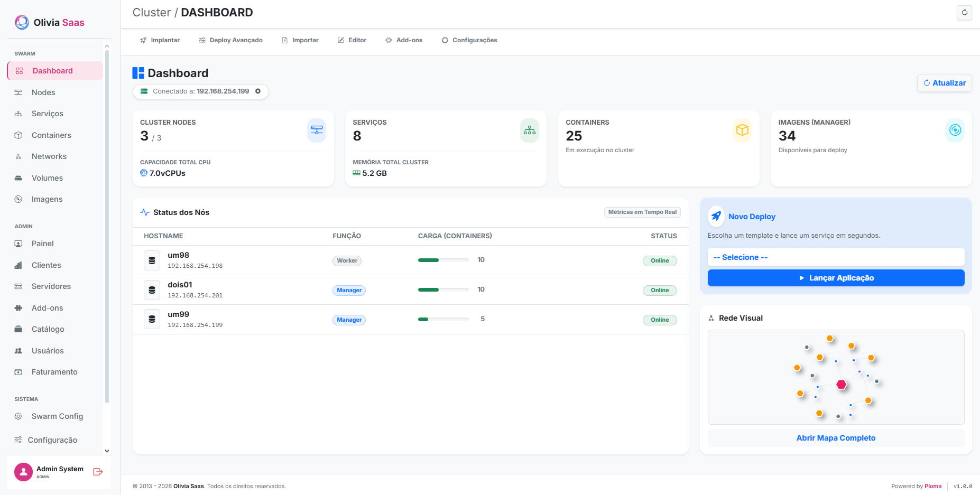Open the template Selecione dropdown
This screenshot has height=495, width=980.
(836, 257)
